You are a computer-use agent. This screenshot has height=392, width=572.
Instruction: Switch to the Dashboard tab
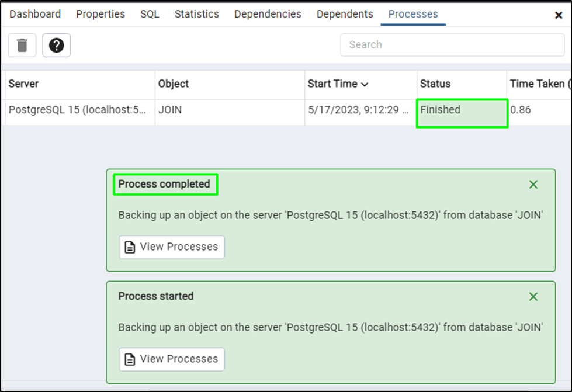(x=35, y=14)
